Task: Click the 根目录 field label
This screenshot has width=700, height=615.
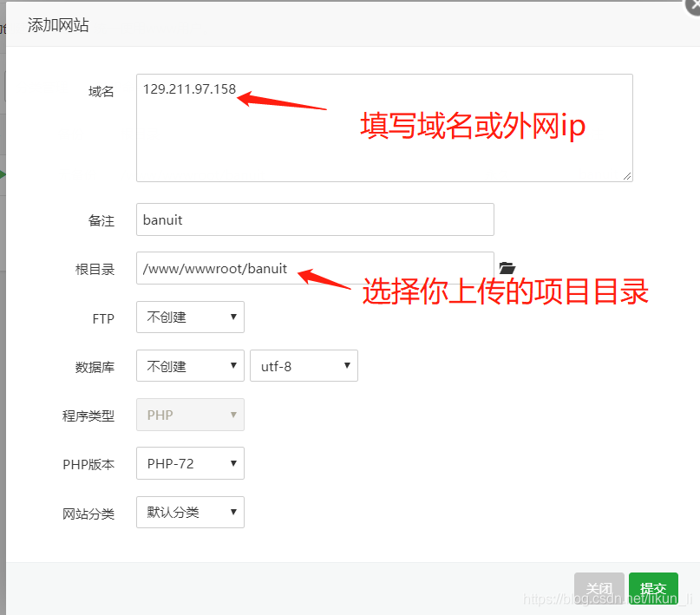Action: tap(95, 270)
